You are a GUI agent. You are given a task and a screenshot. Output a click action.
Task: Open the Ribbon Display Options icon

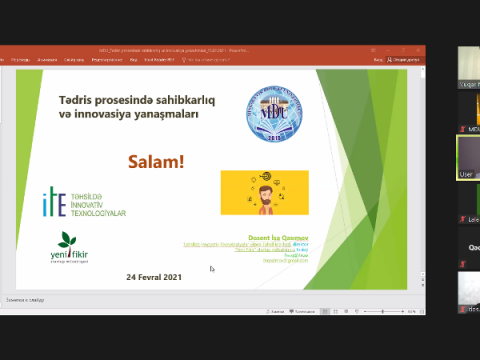[x=373, y=50]
